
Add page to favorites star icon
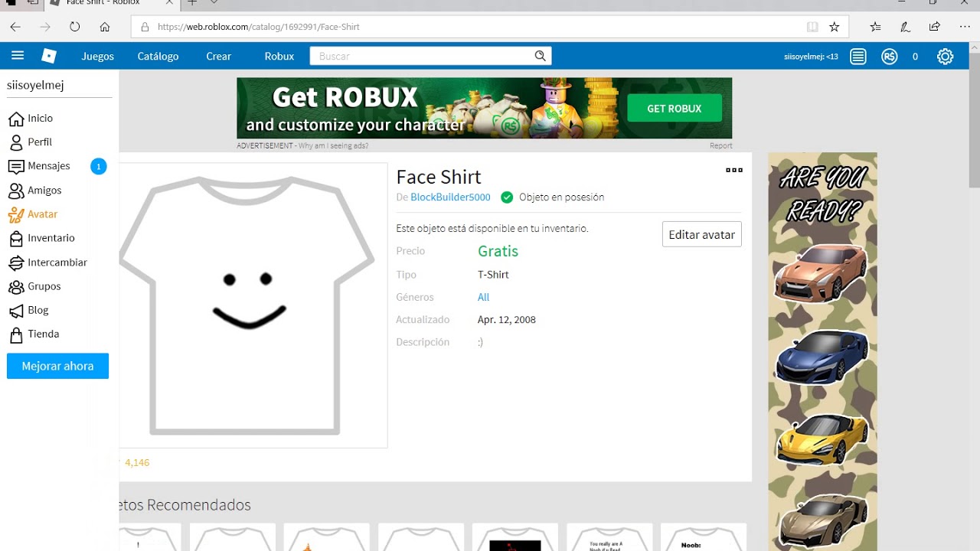835,27
